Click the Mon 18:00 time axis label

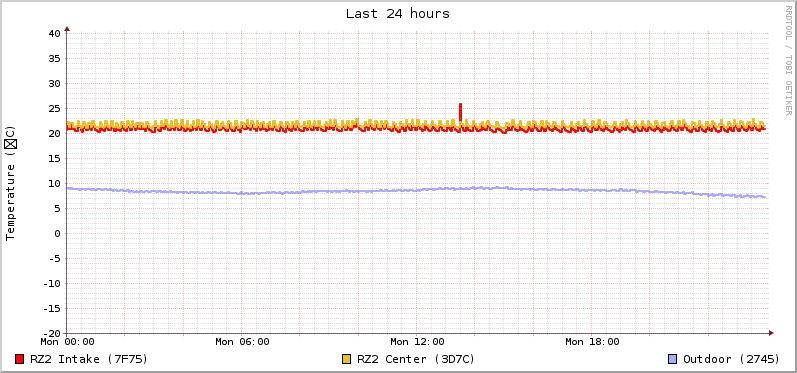(x=592, y=342)
